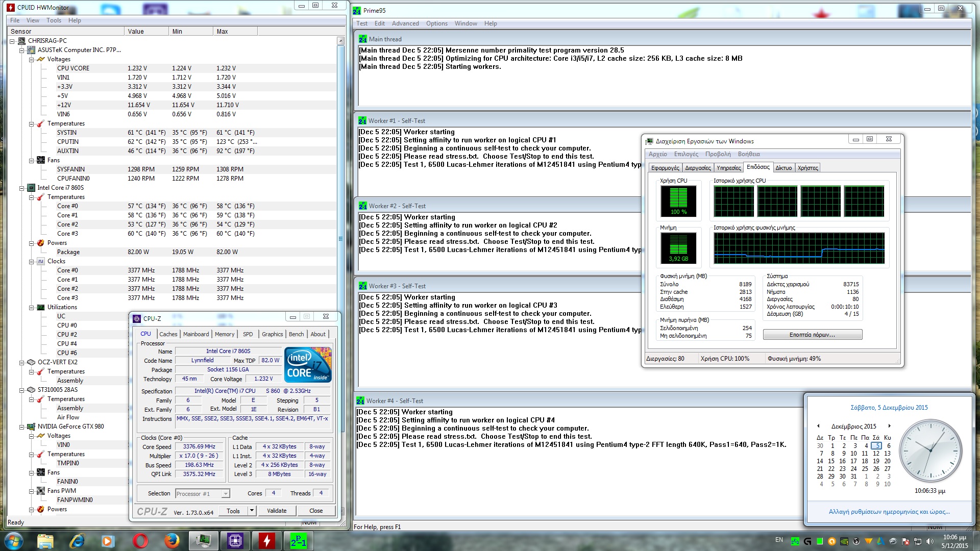Click the Validate button in CPU-Z
980x551 pixels.
277,511
